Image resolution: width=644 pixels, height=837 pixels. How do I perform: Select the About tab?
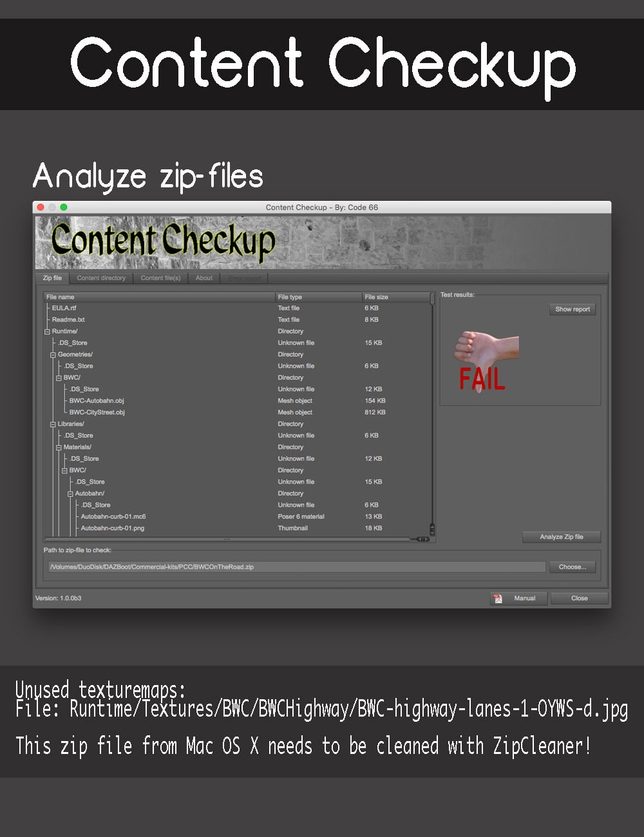pyautogui.click(x=204, y=278)
